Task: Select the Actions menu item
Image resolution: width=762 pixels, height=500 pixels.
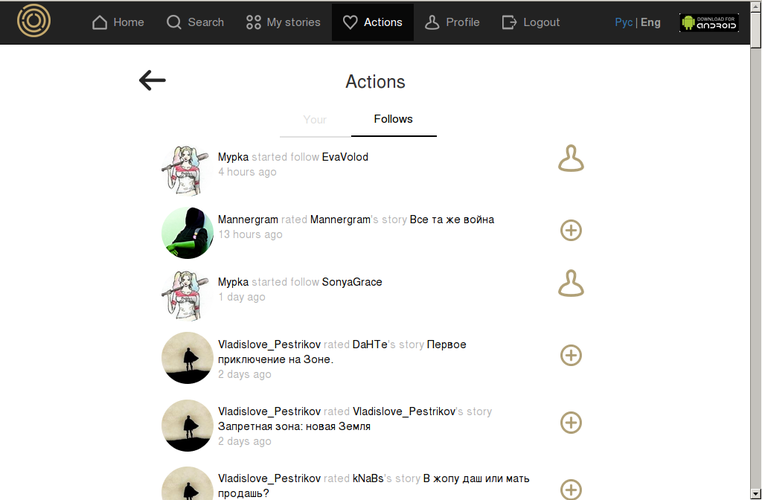Action: (x=373, y=22)
